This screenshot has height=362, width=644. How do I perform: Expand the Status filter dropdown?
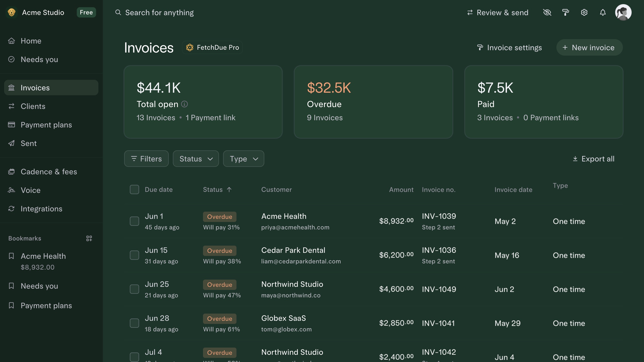(x=196, y=159)
